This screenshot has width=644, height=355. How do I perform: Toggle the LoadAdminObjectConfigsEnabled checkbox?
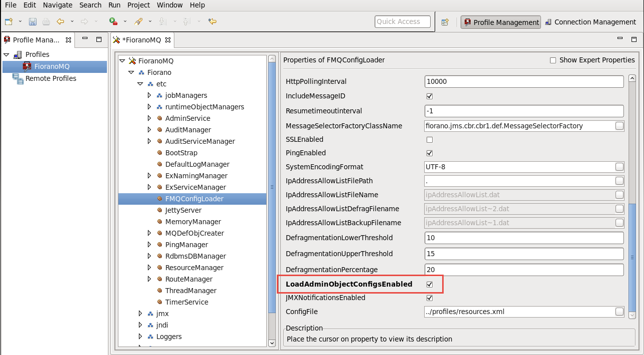click(x=429, y=284)
